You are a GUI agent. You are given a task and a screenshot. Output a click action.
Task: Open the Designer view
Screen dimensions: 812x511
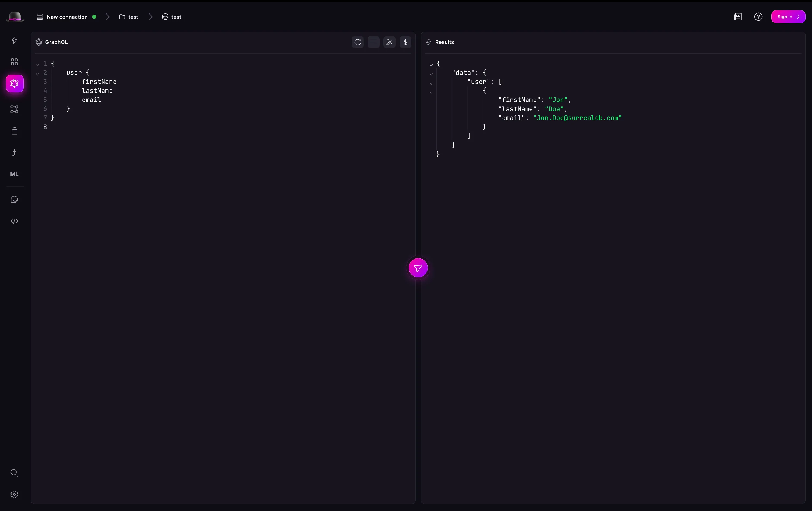coord(14,109)
